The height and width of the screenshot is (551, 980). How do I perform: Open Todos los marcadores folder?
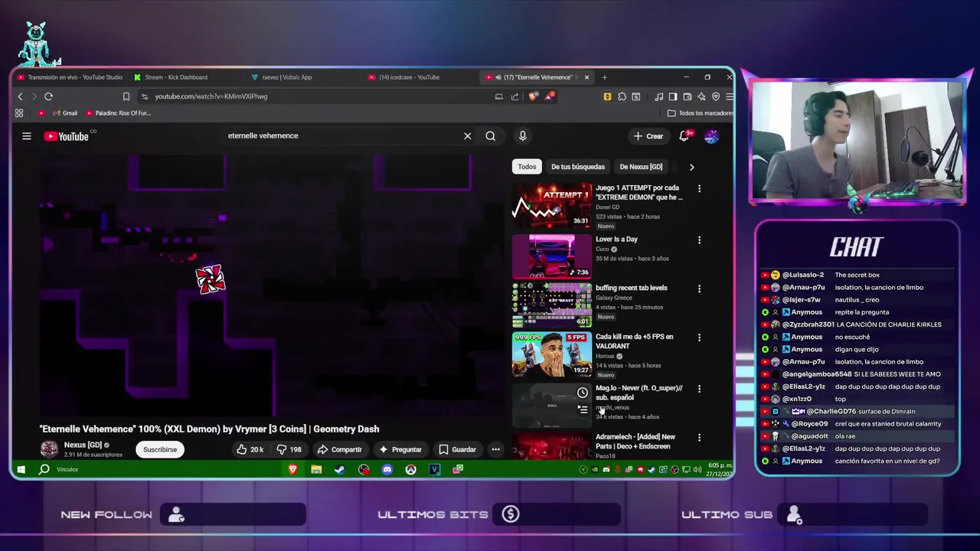tap(701, 113)
